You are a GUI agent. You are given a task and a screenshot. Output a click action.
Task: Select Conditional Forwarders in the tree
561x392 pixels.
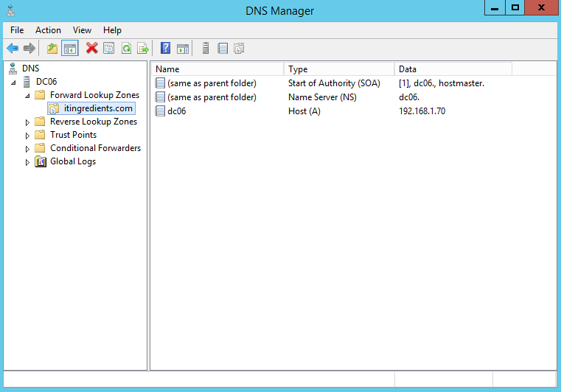point(95,148)
